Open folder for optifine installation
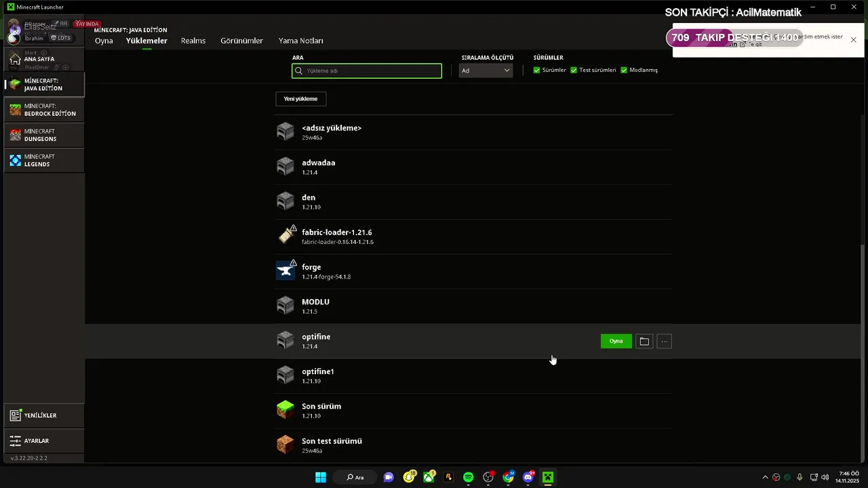868x488 pixels. click(x=644, y=341)
